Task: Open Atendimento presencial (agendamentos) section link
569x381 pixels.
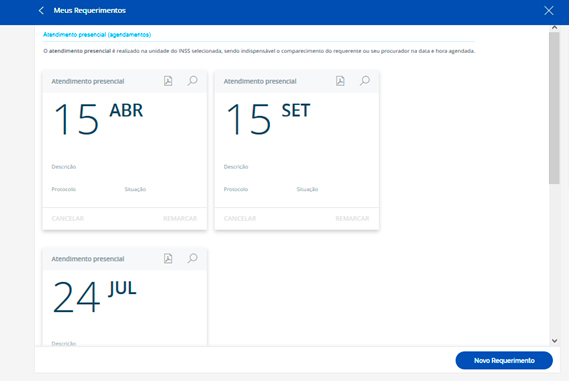Action: click(97, 35)
